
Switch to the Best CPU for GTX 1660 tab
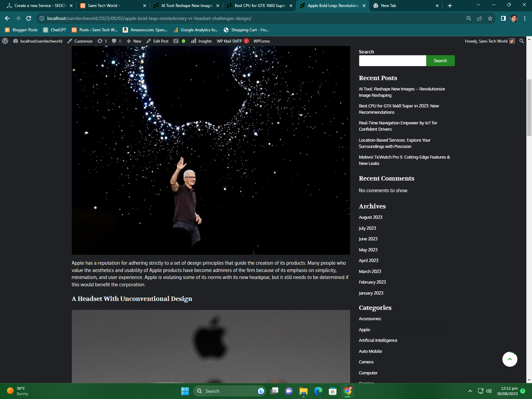point(259,6)
